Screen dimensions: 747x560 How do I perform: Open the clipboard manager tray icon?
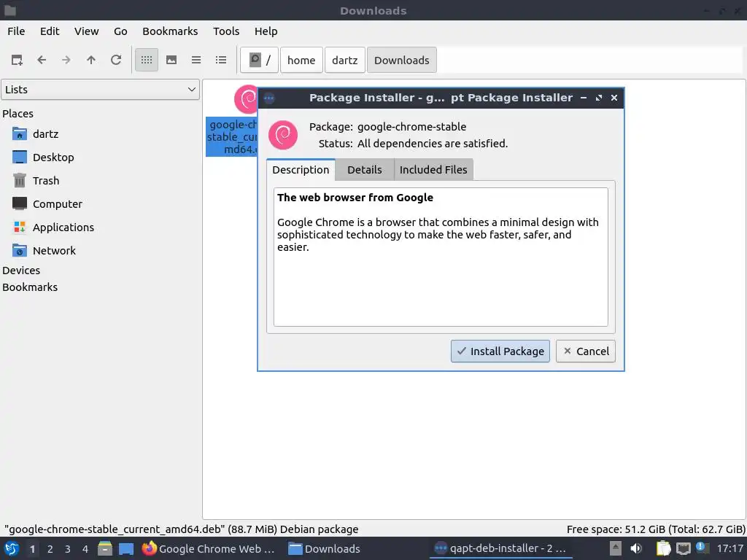click(x=663, y=548)
